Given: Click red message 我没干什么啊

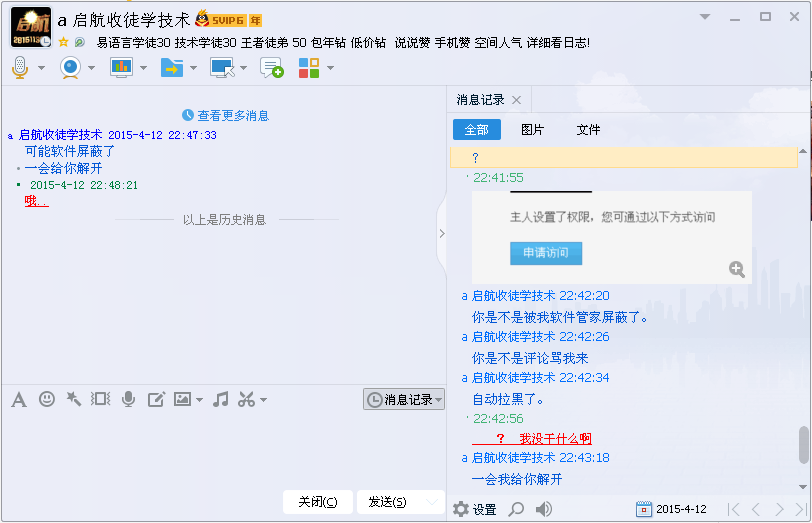Looking at the screenshot, I should tap(555, 439).
